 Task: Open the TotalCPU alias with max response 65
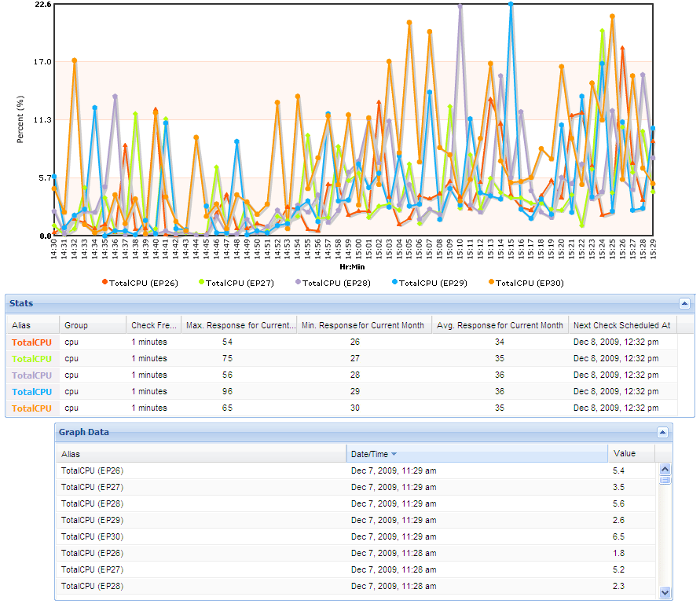pos(31,408)
